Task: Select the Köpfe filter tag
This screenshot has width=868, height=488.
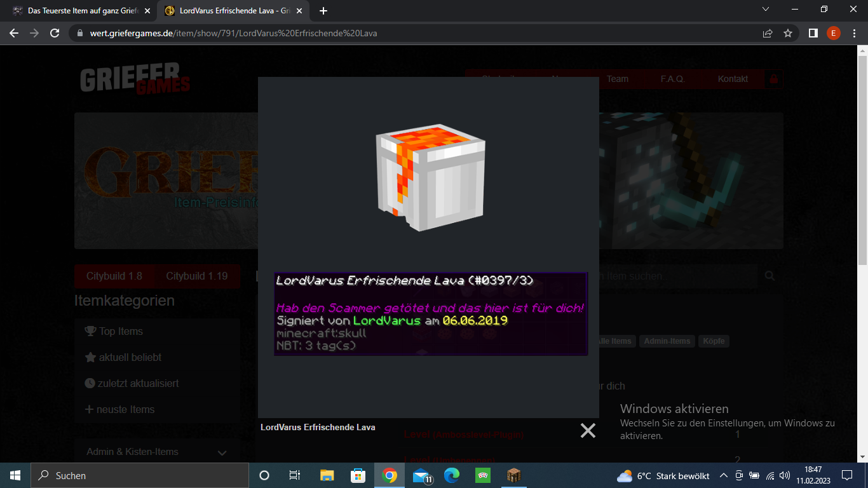Action: coord(714,341)
